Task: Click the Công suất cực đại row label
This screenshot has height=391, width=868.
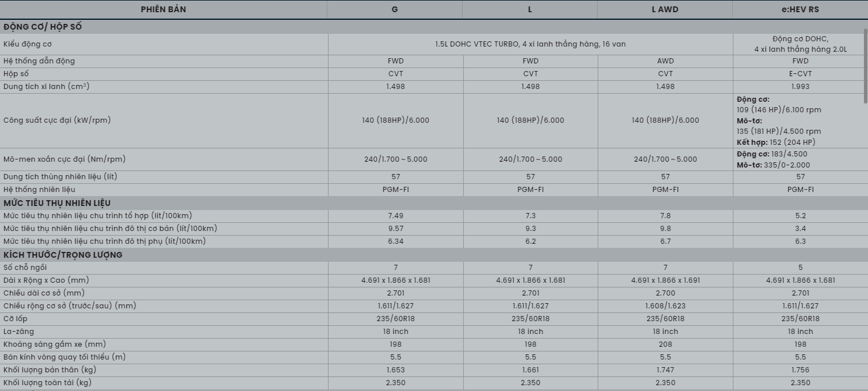Action: (57, 120)
